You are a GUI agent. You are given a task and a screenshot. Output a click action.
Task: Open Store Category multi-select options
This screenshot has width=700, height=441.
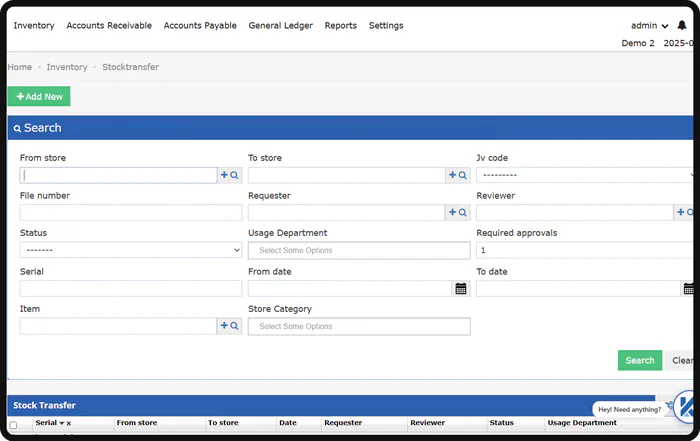click(x=359, y=326)
